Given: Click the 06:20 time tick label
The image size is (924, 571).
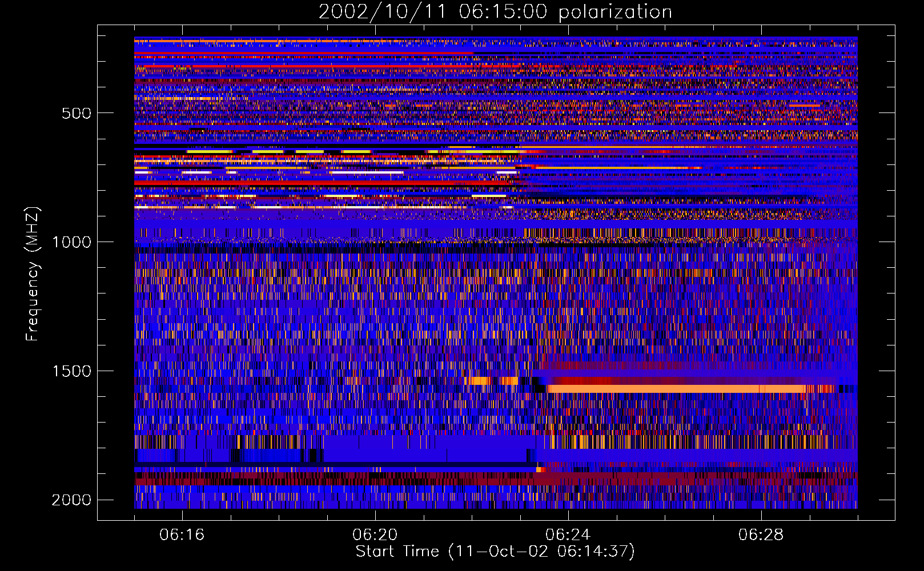Looking at the screenshot, I should click(375, 535).
